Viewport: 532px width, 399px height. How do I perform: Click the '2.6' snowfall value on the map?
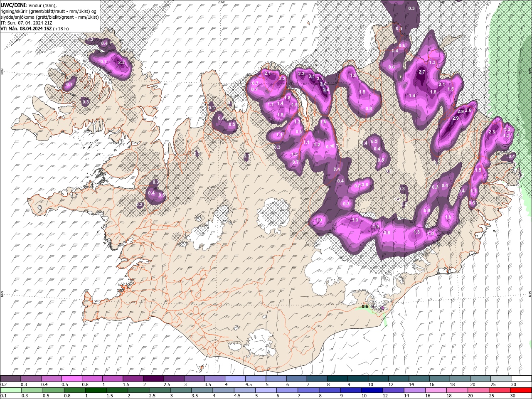pyautogui.click(x=468, y=110)
